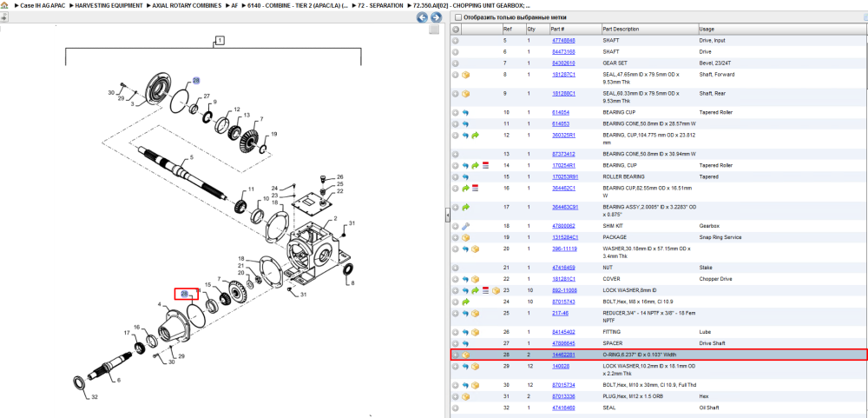Sort by 'Part Description' column header
Screen dimensions: 868x418
click(649, 29)
